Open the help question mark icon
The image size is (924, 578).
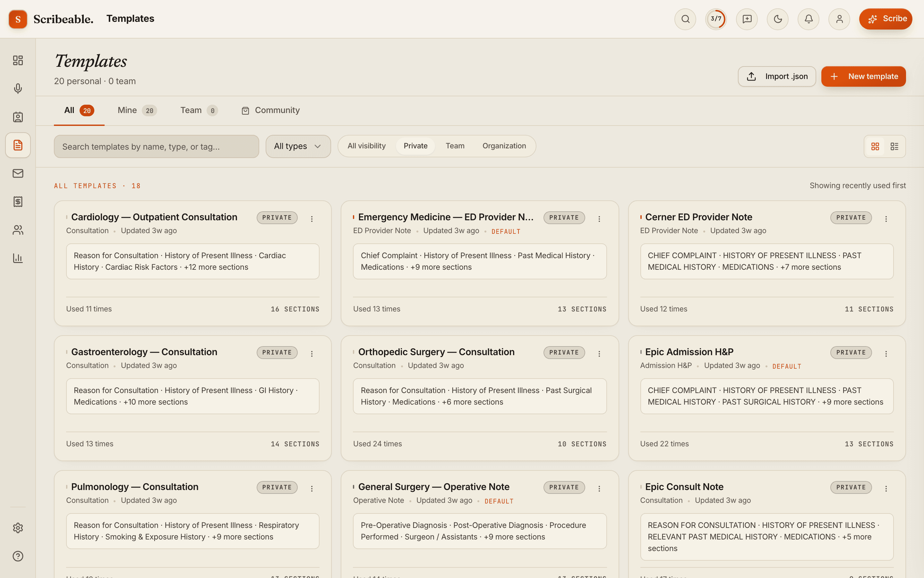18,556
